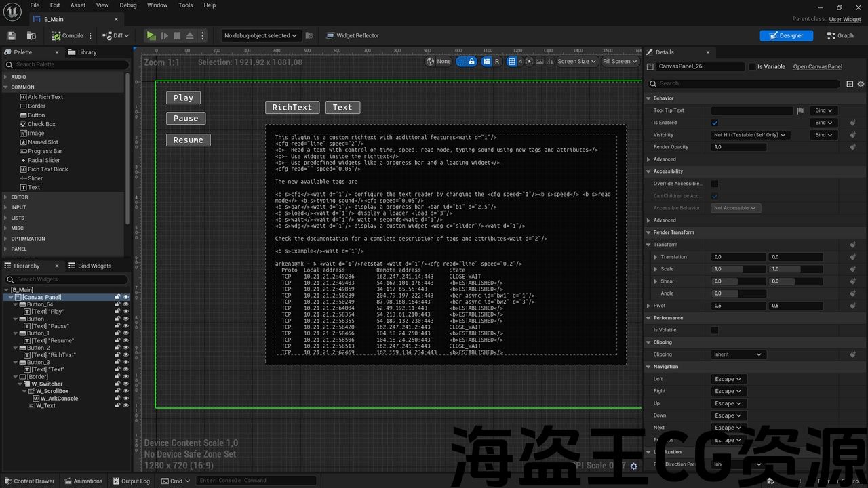Open Details panel settings gear
The image size is (868, 488).
[861, 84]
